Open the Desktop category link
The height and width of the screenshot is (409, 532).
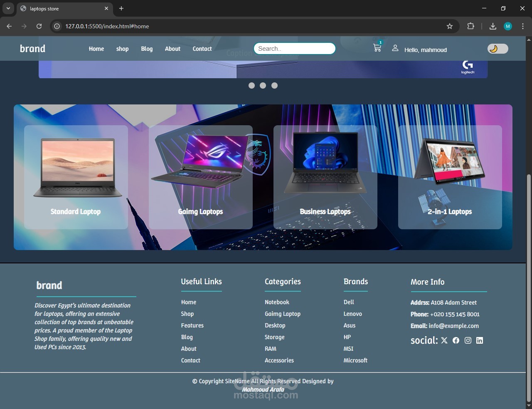tap(275, 325)
